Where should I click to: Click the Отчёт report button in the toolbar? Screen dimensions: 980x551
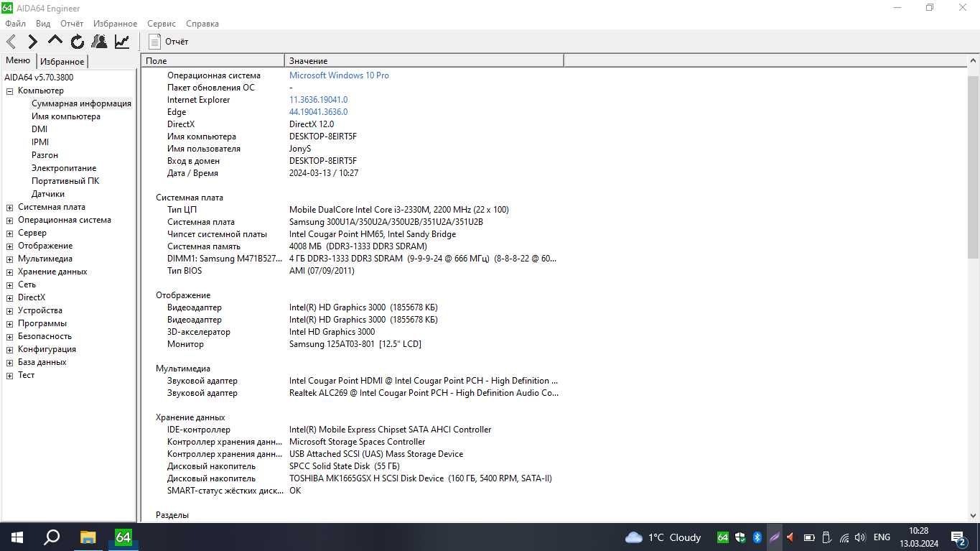tap(168, 42)
